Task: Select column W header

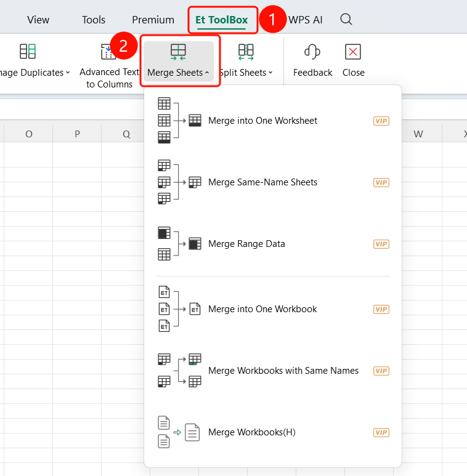Action: pos(418,134)
